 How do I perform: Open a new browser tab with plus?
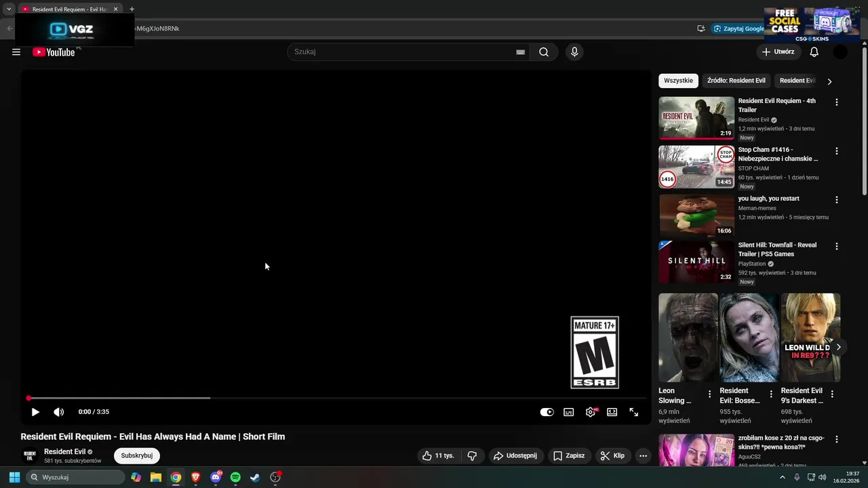point(132,9)
